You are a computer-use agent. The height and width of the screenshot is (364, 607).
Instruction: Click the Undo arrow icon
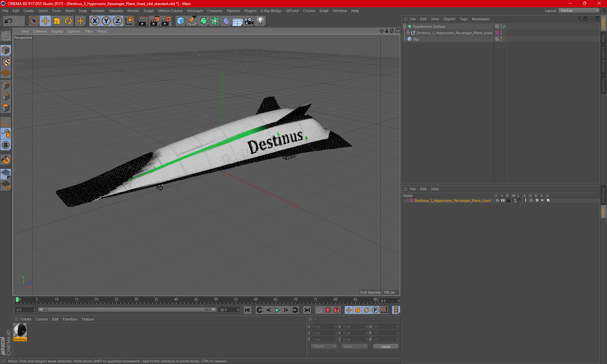tap(9, 21)
